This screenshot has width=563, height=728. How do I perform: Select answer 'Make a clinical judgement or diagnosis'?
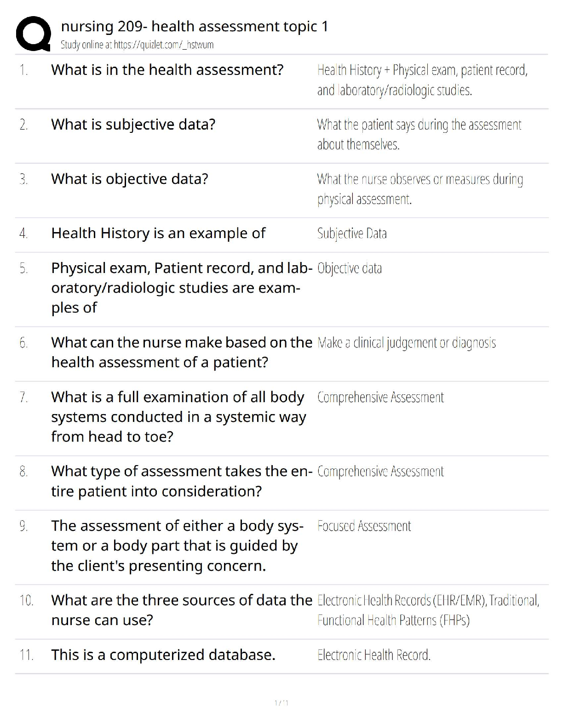[407, 343]
